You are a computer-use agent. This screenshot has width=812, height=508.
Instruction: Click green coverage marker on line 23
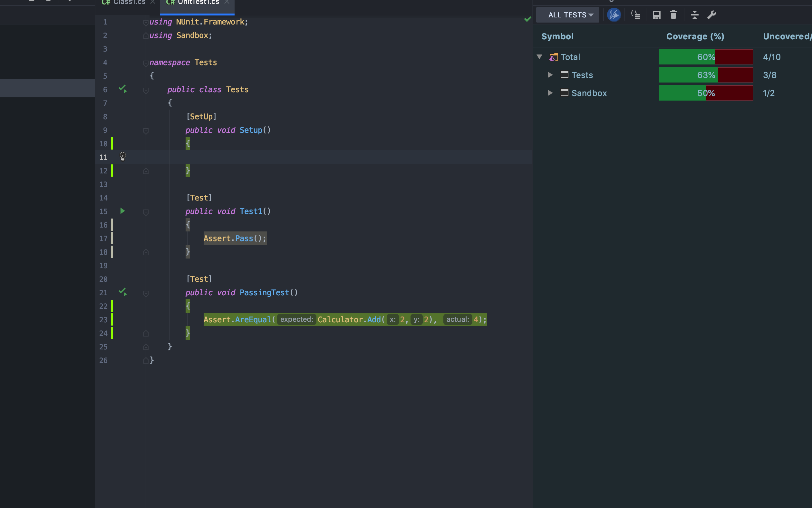[x=112, y=319]
